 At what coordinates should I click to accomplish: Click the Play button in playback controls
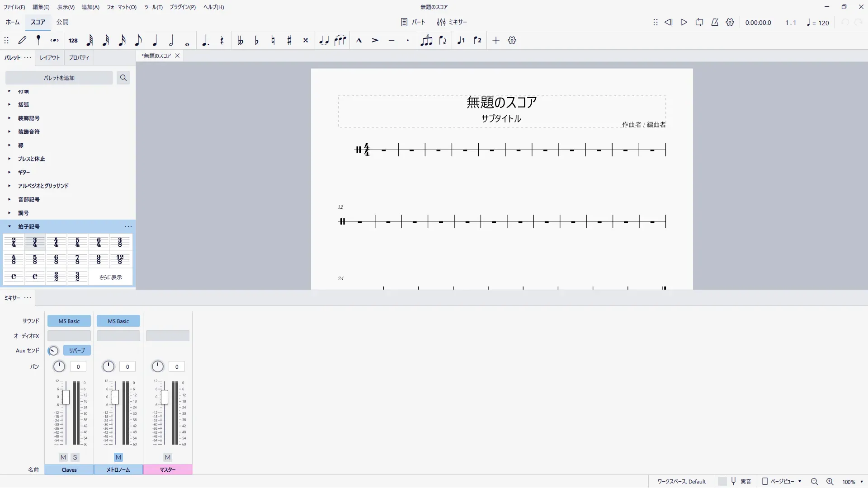click(684, 22)
